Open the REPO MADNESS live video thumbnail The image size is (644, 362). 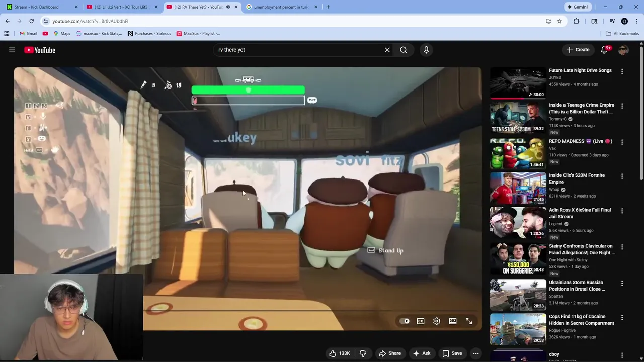[518, 153]
